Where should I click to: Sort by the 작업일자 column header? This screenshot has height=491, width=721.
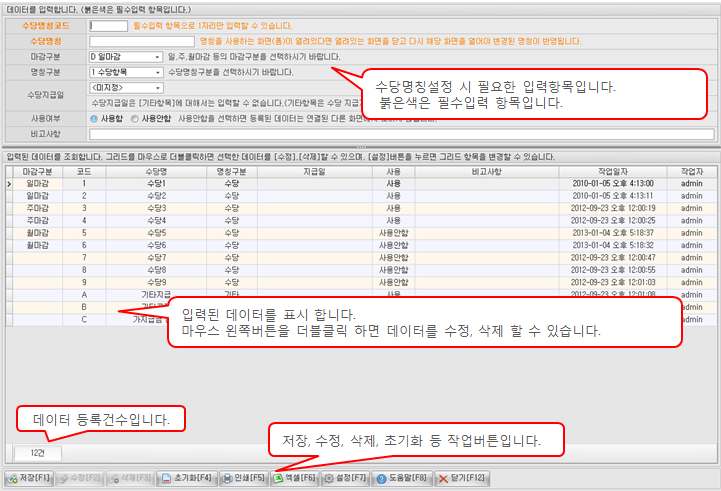click(613, 171)
